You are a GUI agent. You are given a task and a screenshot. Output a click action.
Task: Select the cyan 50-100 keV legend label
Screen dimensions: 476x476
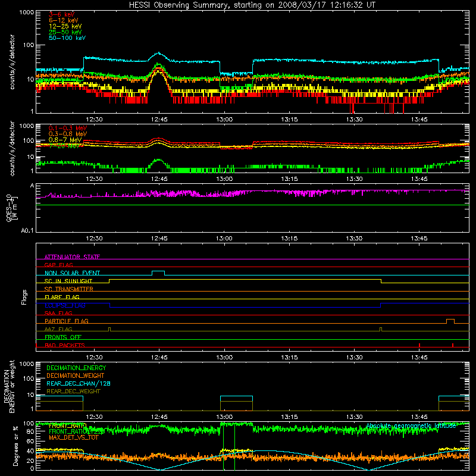point(67,38)
